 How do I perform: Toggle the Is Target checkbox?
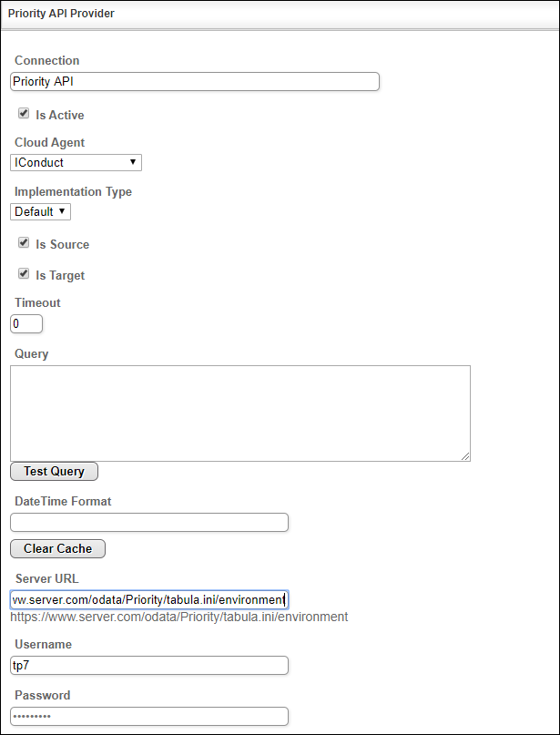24,274
